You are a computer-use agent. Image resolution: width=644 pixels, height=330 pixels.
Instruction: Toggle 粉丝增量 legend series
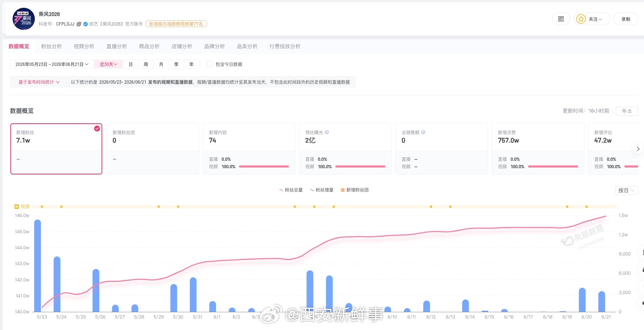pyautogui.click(x=322, y=190)
